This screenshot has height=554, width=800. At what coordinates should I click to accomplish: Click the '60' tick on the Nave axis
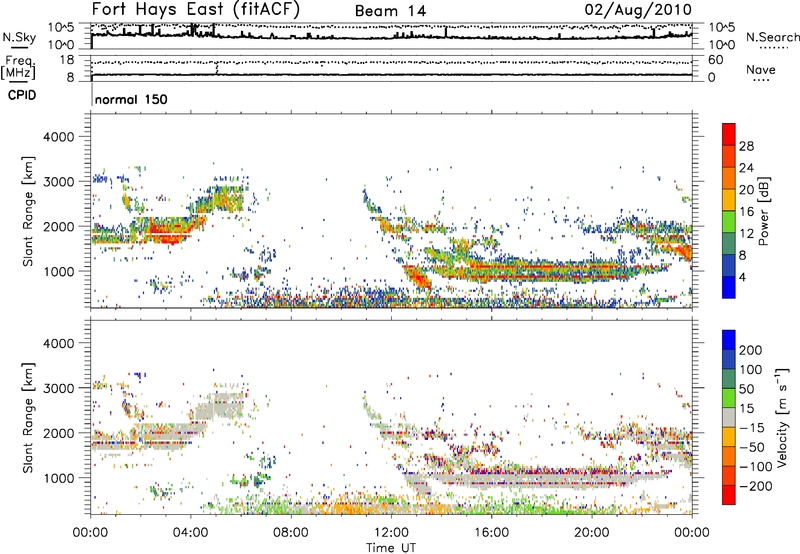tap(715, 60)
